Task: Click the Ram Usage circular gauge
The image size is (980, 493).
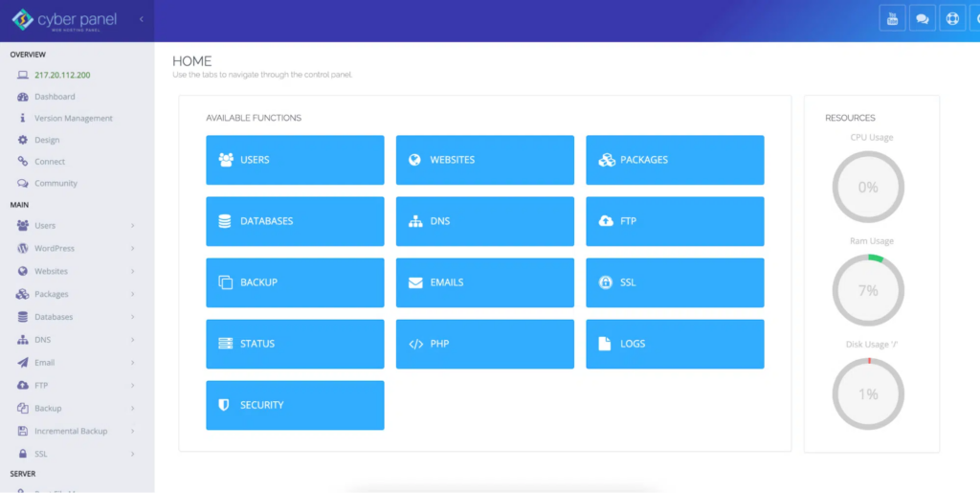Action: click(x=868, y=290)
